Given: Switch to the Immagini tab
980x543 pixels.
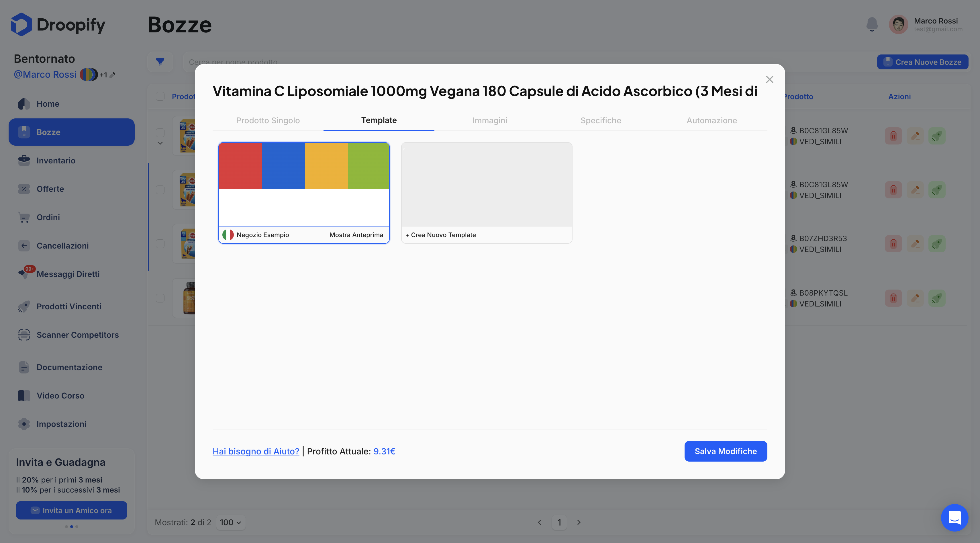Looking at the screenshot, I should (x=490, y=120).
